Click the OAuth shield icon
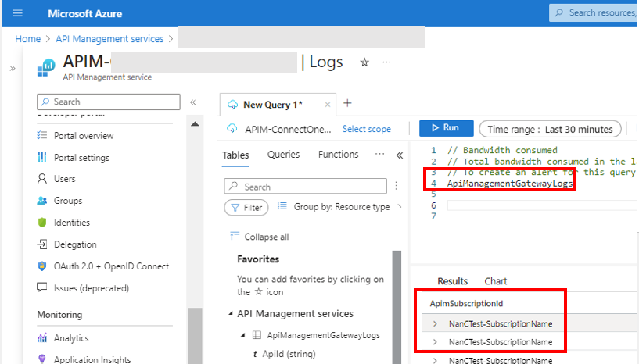 coord(42,266)
